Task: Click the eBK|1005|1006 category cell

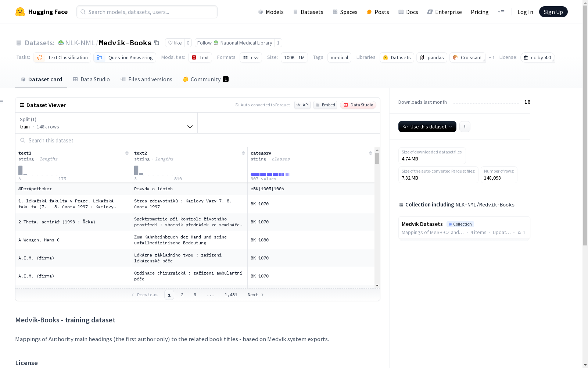Action: click(x=311, y=189)
